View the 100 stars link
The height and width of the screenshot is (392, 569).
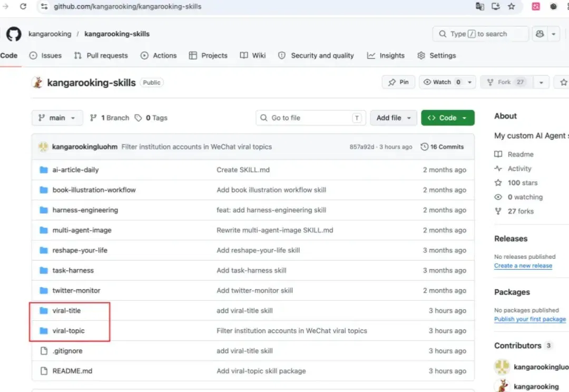(x=516, y=183)
